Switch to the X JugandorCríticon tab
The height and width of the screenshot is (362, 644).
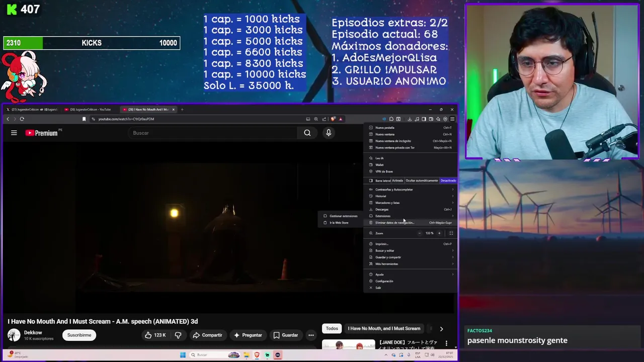32,110
